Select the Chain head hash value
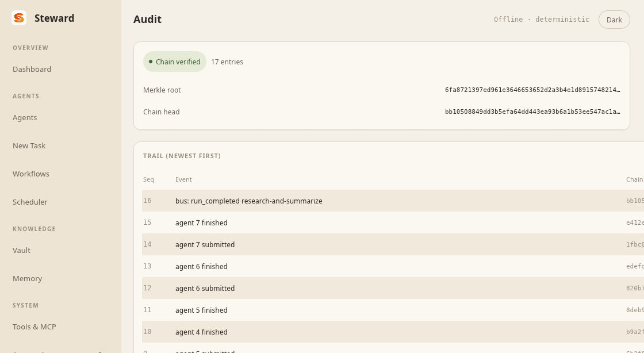Image resolution: width=644 pixels, height=353 pixels. 532,112
